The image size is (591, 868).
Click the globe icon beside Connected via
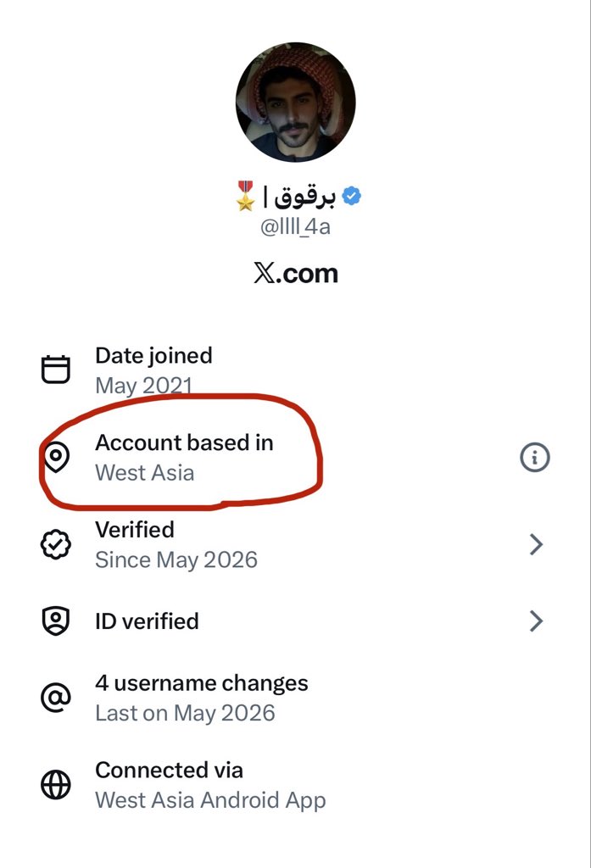(56, 784)
